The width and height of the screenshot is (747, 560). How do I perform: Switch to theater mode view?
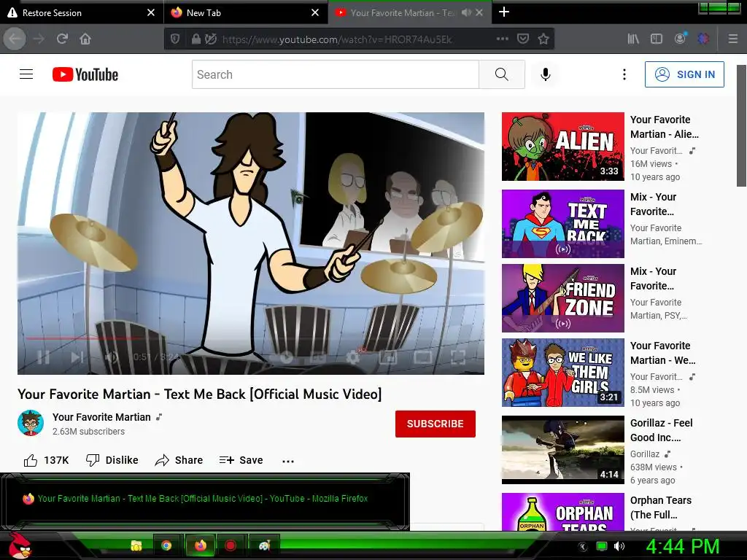pos(422,357)
